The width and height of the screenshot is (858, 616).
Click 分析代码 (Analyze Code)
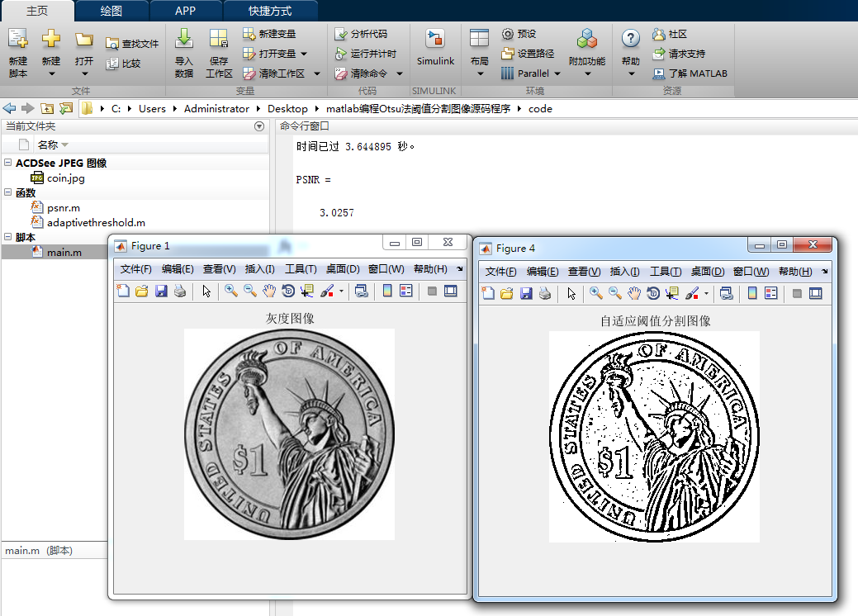[x=361, y=34]
